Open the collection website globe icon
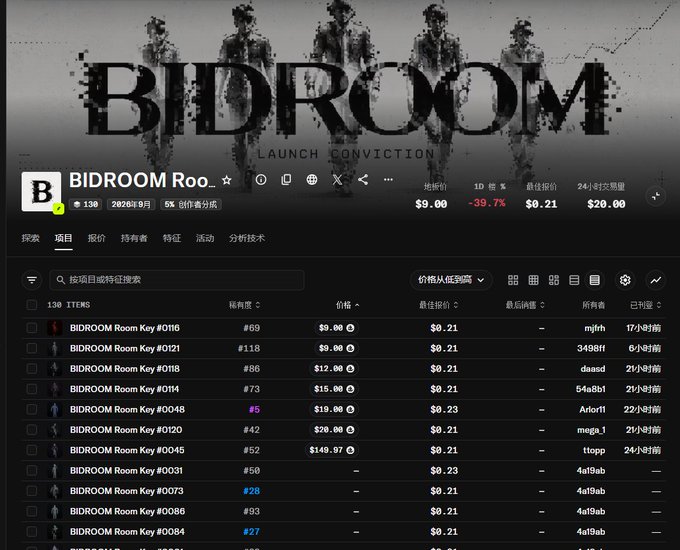Screen dimensions: 680x550 click(312, 180)
